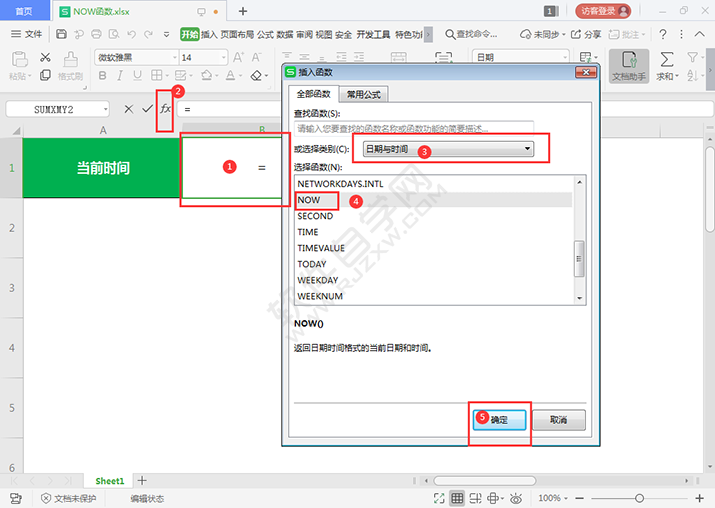Click the Cut scissors icon
This screenshot has width=715, height=508.
[45, 57]
